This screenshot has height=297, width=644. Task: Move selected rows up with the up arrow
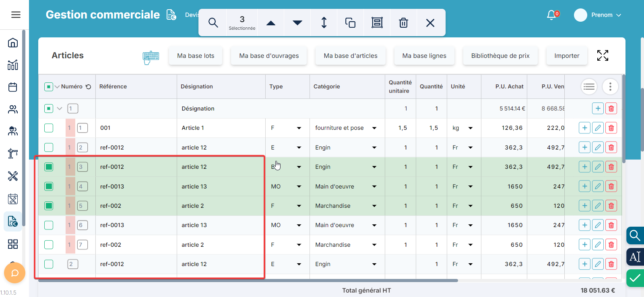tap(271, 23)
